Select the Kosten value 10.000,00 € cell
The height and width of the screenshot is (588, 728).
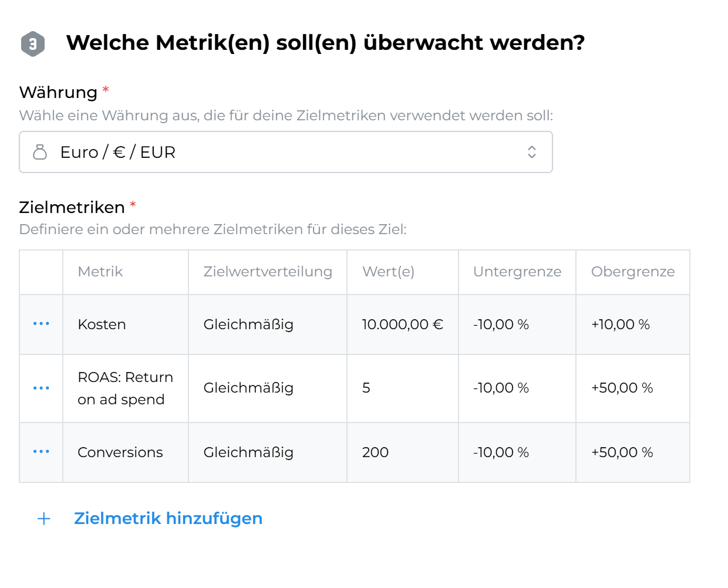(402, 325)
